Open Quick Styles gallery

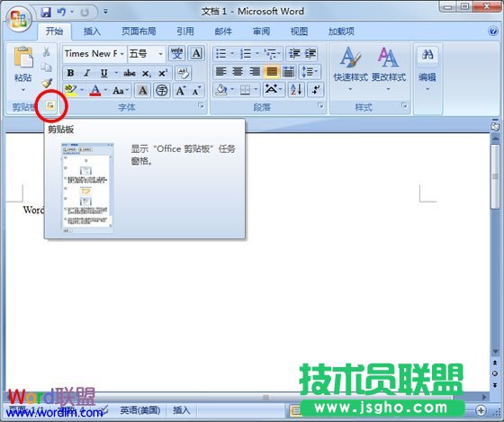click(350, 68)
